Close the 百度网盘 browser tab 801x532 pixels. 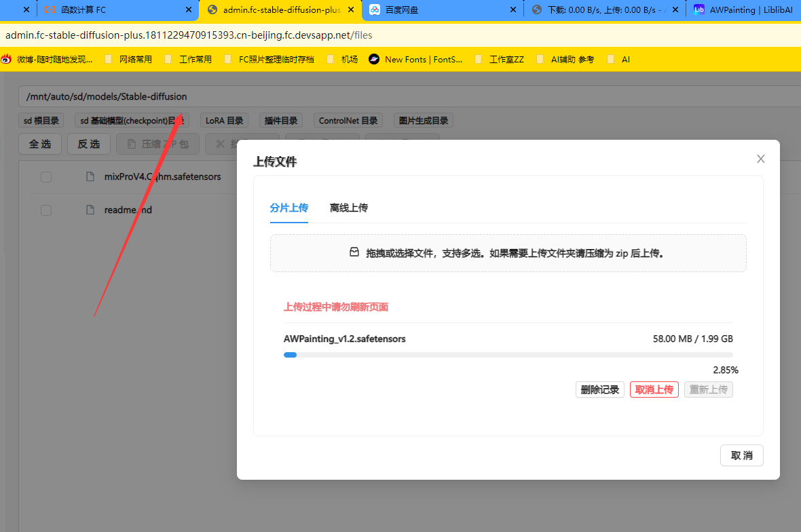[x=513, y=9]
